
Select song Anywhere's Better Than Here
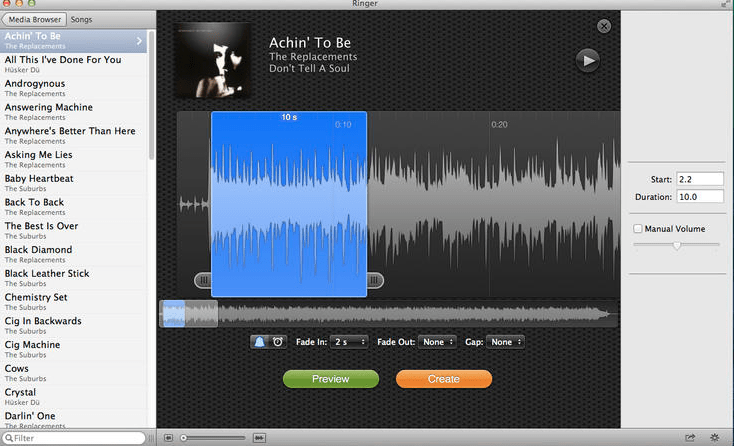click(73, 136)
